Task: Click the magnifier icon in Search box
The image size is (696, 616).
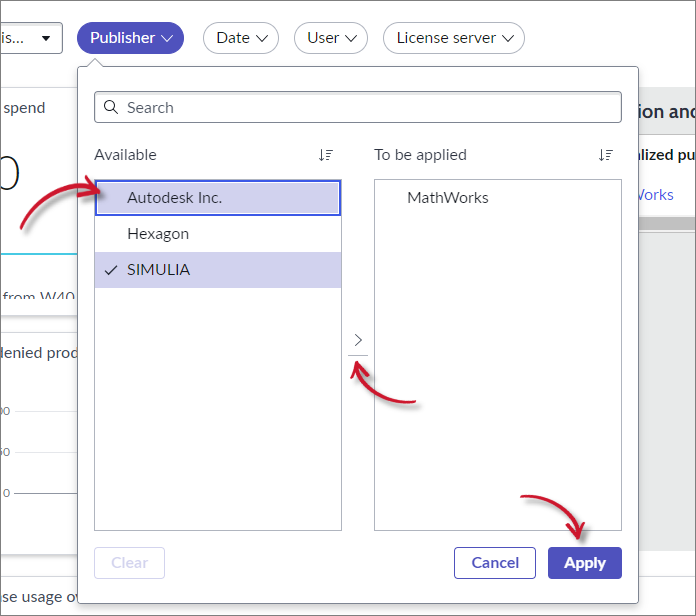Action: [111, 107]
